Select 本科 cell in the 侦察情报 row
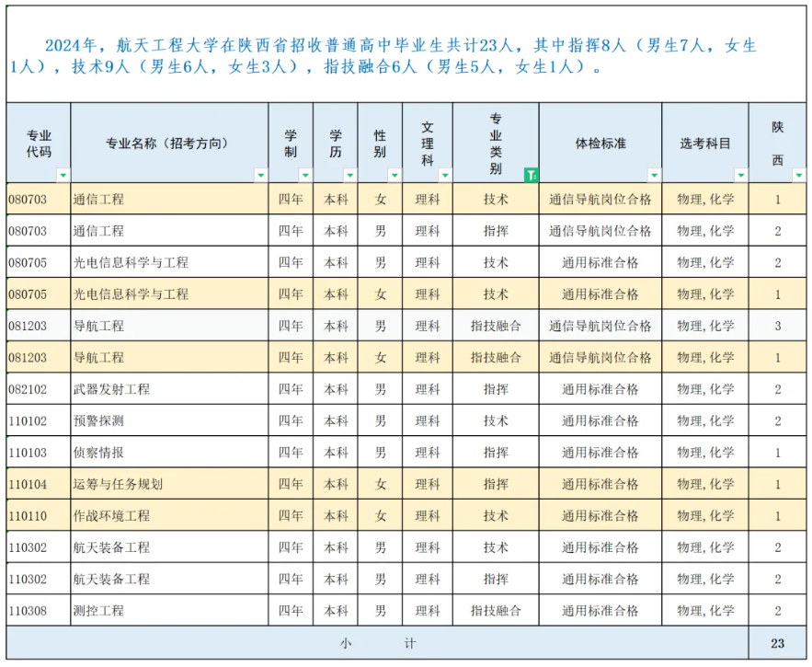This screenshot has width=812, height=667. click(335, 452)
